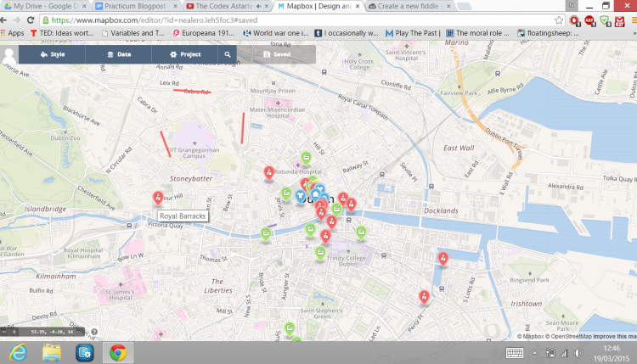Viewport: 637px width, 364px height.
Task: Click audio speaker icon on Codex Astartes tab
Action: (x=259, y=6)
